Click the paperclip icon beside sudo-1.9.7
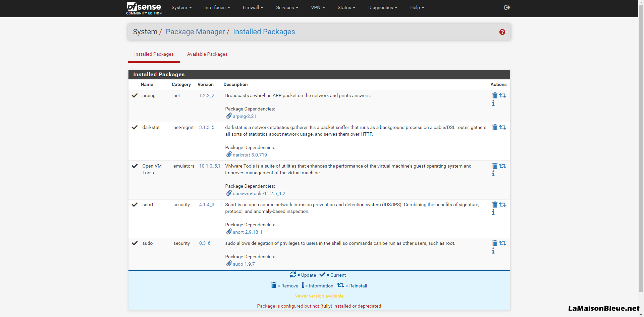This screenshot has height=317, width=644. click(229, 264)
